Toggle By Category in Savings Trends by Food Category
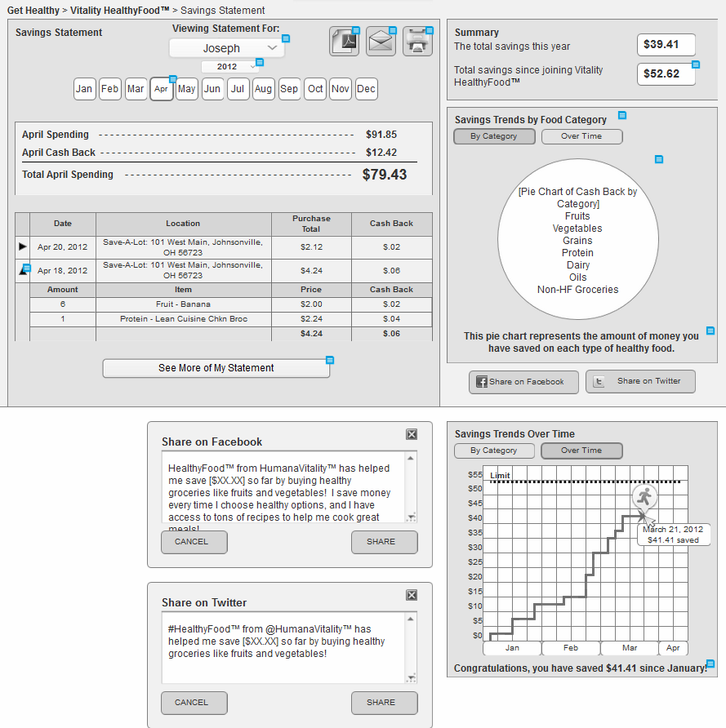Screen dimensions: 726x728 coord(494,136)
